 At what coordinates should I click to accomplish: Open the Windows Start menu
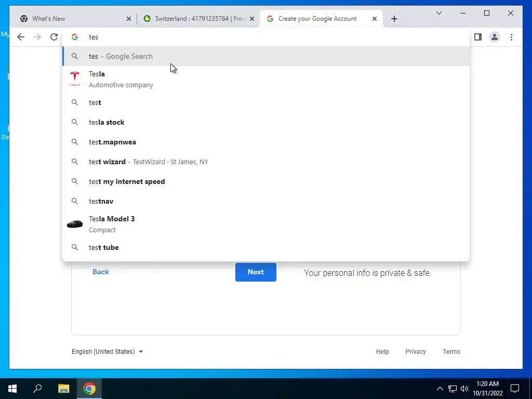pyautogui.click(x=12, y=389)
